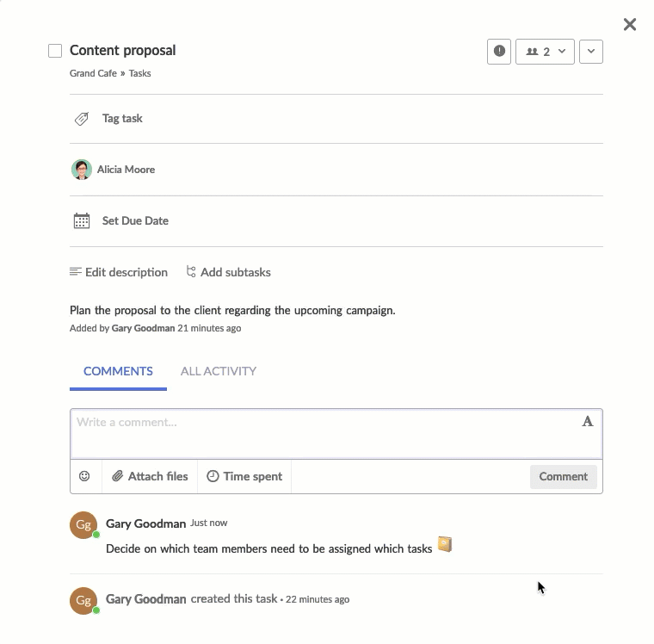Click Edit description

[x=119, y=272]
